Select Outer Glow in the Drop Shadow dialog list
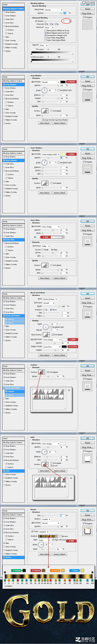 (10, 91)
